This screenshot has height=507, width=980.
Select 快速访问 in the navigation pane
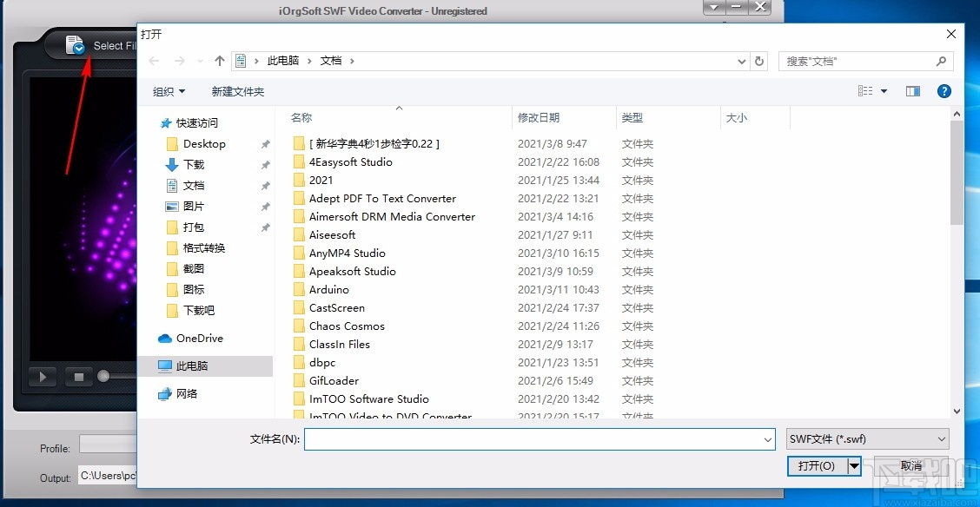click(x=195, y=123)
